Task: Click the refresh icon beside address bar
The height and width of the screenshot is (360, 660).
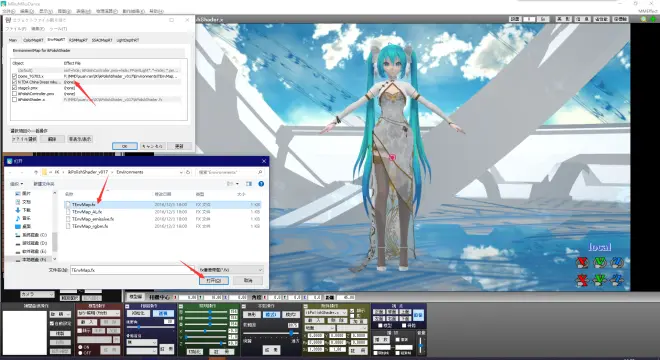Action: pyautogui.click(x=188, y=172)
